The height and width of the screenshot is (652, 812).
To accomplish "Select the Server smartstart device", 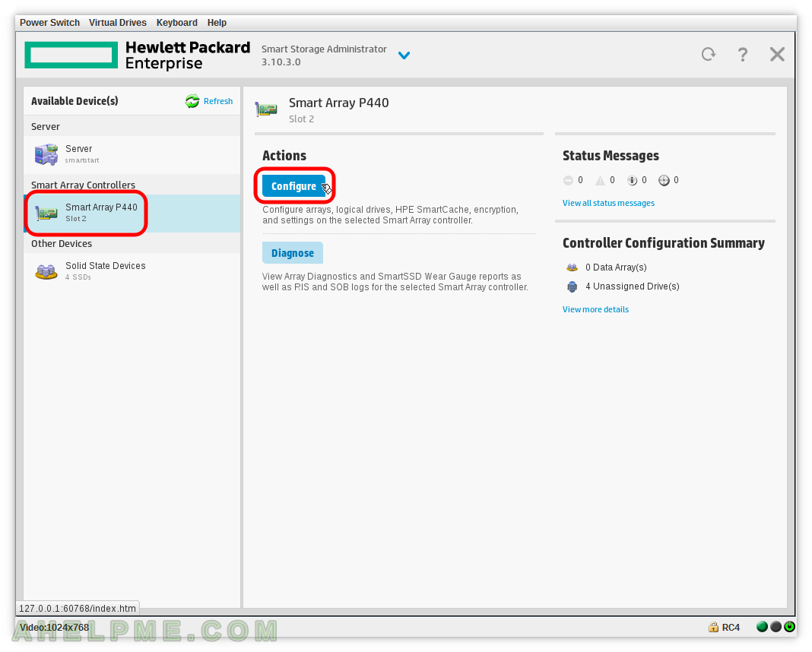I will tap(132, 155).
